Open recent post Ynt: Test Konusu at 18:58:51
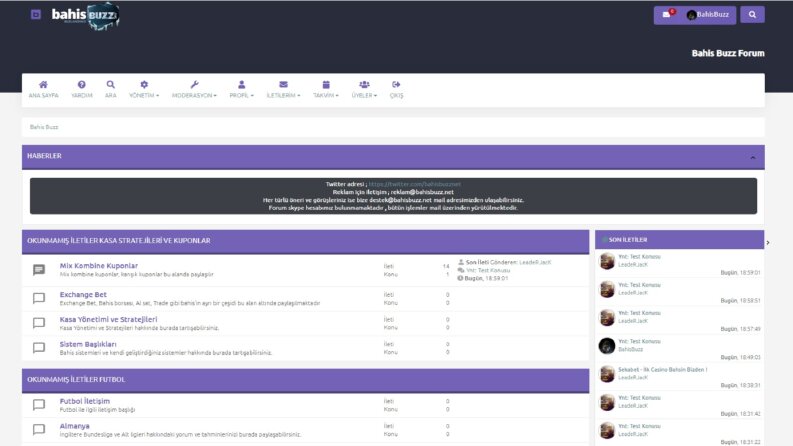Image resolution: width=793 pixels, height=446 pixels. coord(639,285)
